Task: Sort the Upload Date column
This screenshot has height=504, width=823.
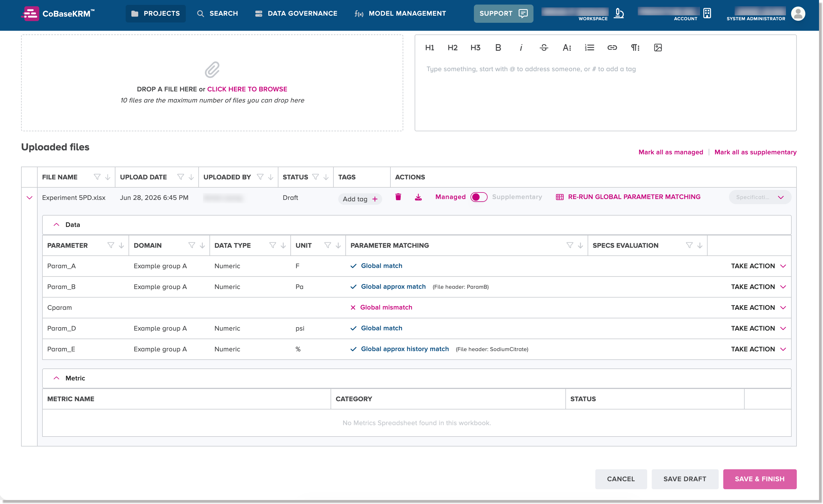Action: point(191,177)
